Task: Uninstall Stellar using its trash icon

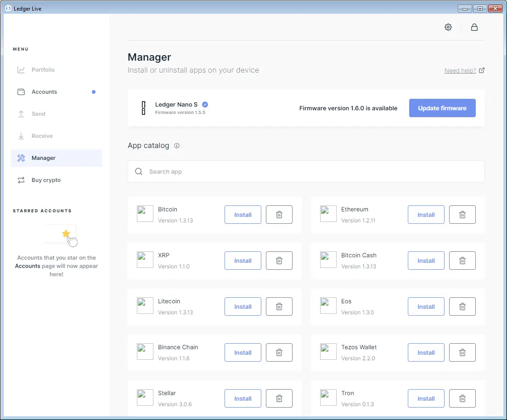Action: (279, 398)
